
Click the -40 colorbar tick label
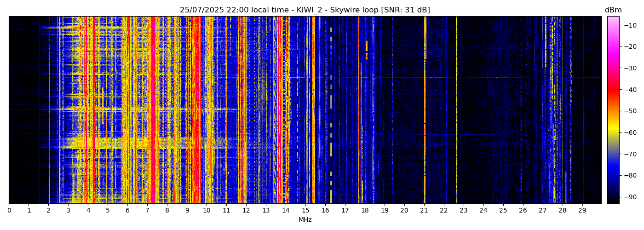click(630, 90)
